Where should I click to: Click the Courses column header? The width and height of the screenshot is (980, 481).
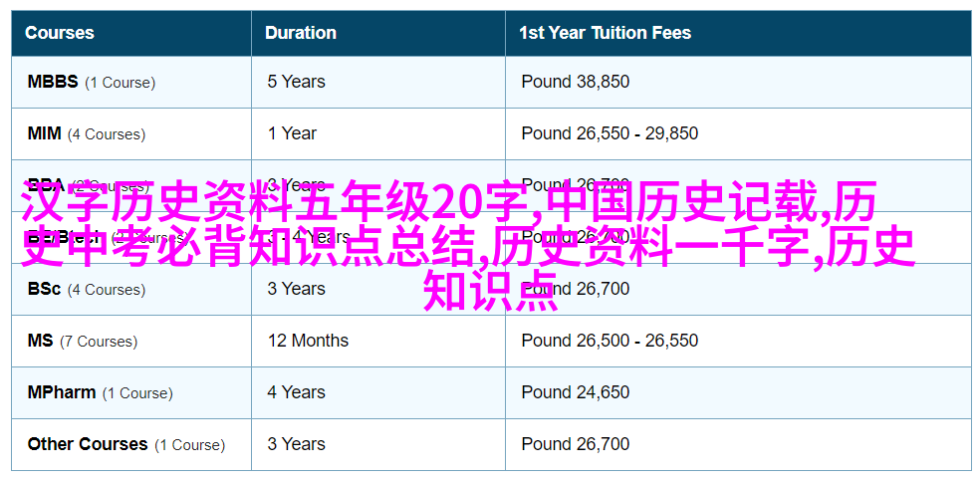click(x=60, y=33)
